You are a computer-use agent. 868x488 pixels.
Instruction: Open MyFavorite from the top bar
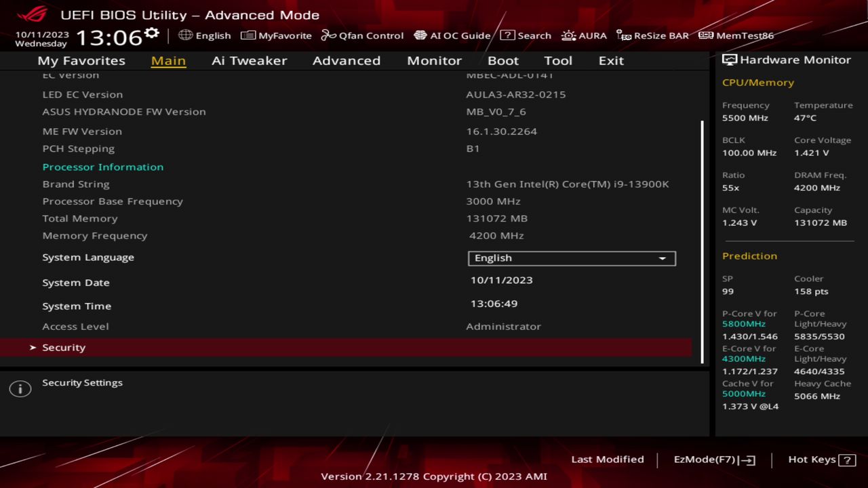276,35
